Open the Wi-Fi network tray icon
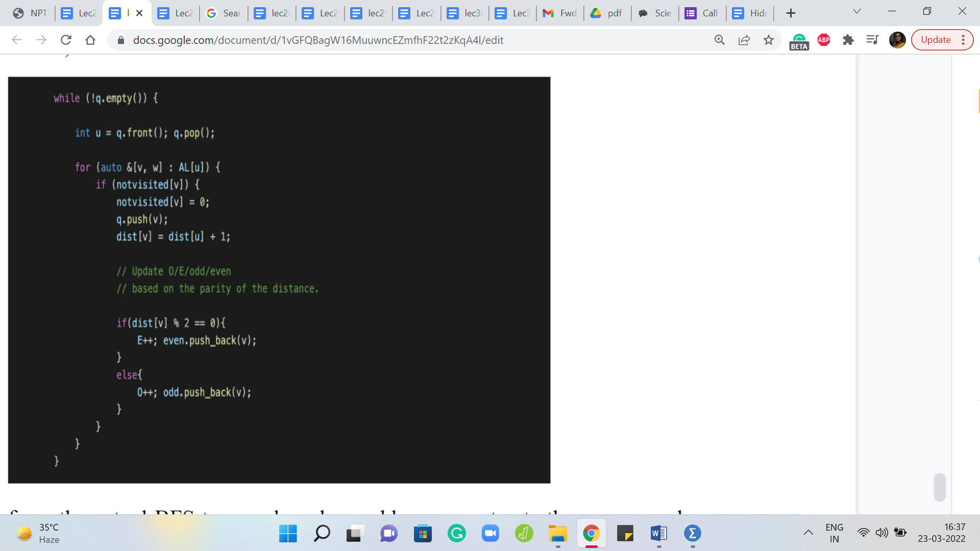This screenshot has height=551, width=980. tap(863, 533)
